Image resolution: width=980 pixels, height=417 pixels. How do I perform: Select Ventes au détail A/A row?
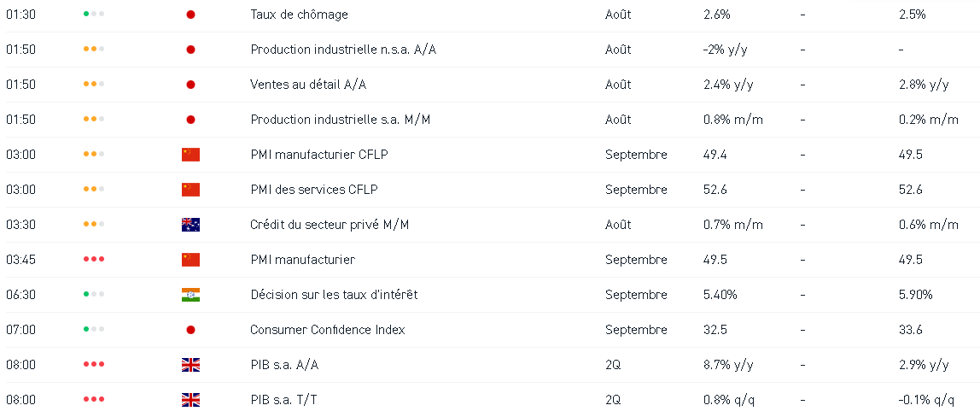490,85
